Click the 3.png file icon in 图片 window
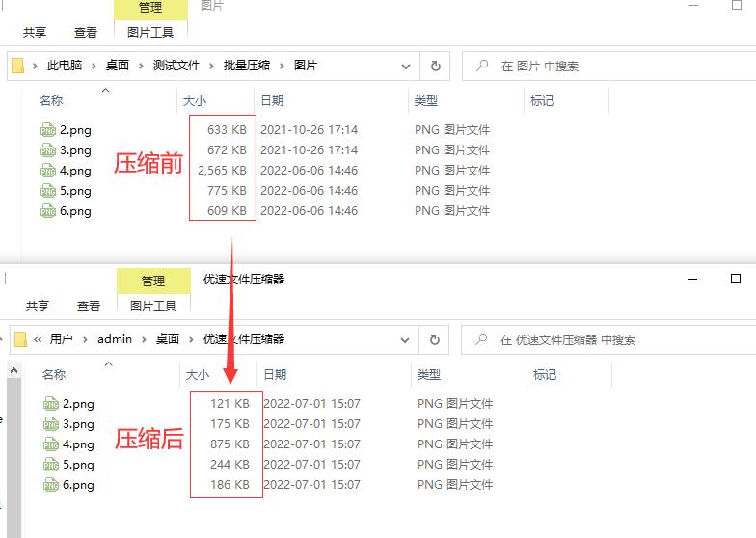The width and height of the screenshot is (756, 538). (x=48, y=150)
